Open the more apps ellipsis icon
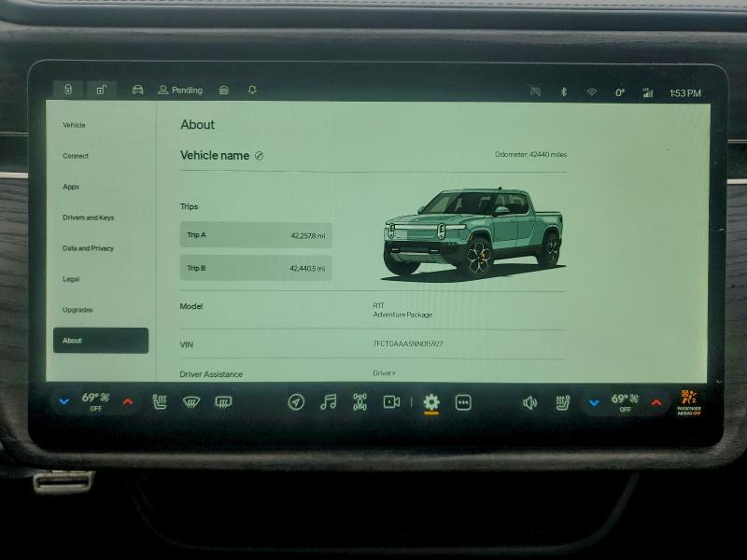 pyautogui.click(x=463, y=402)
